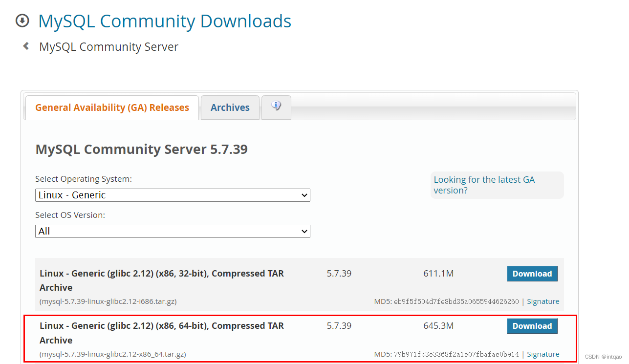Open MySQL Community Downloads heading link
Viewport: 629px width, 364px height.
165,21
